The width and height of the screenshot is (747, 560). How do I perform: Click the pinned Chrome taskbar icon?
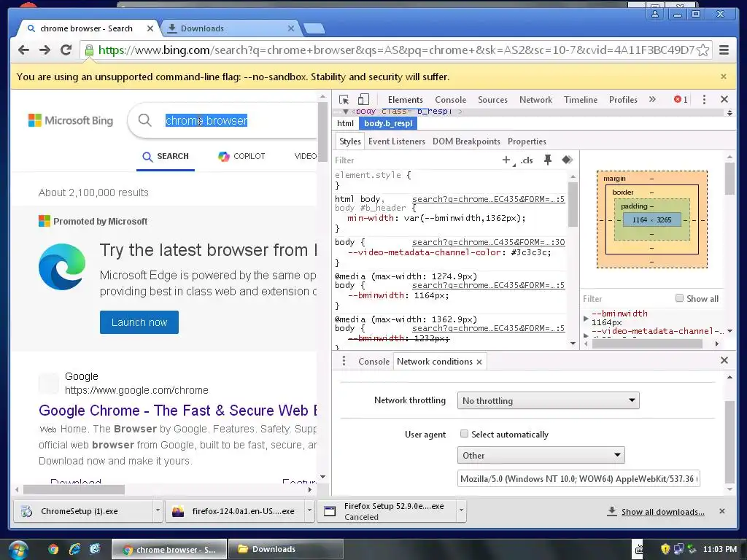click(x=53, y=549)
